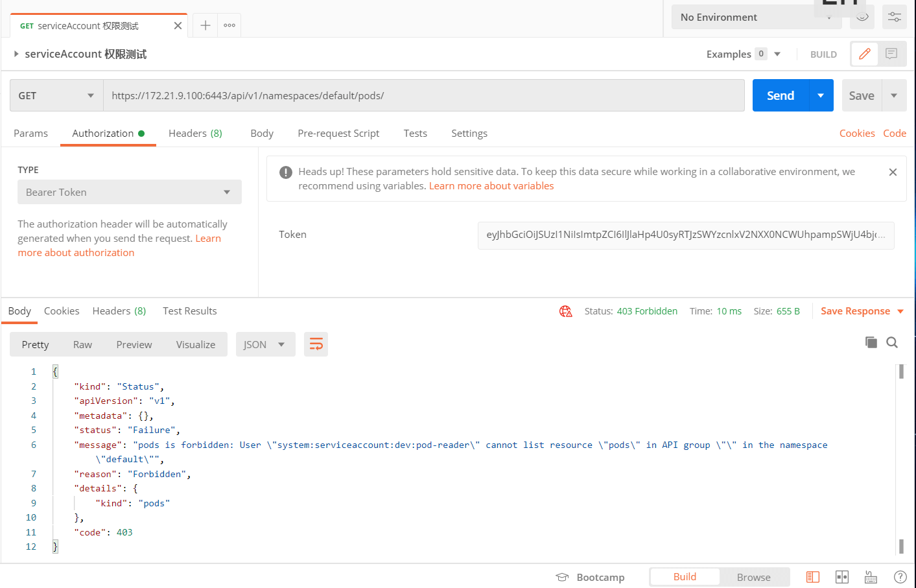
Task: Click the request URL input field
Action: pos(423,95)
